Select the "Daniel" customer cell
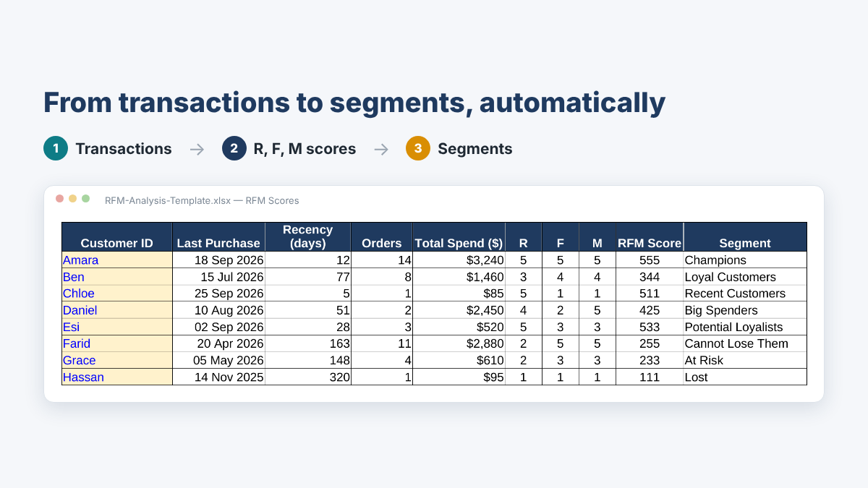Image resolution: width=868 pixels, height=488 pixels. 117,310
